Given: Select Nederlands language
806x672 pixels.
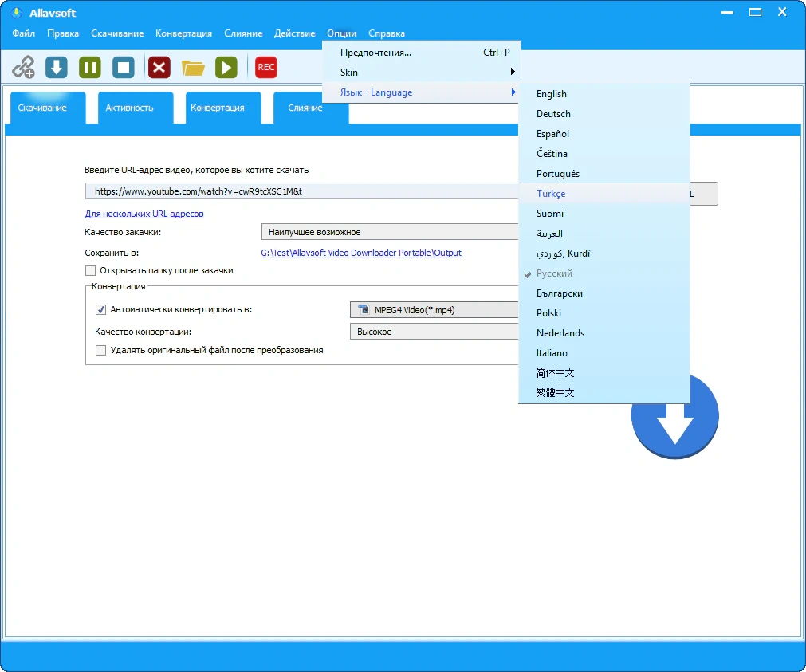Looking at the screenshot, I should coord(604,333).
